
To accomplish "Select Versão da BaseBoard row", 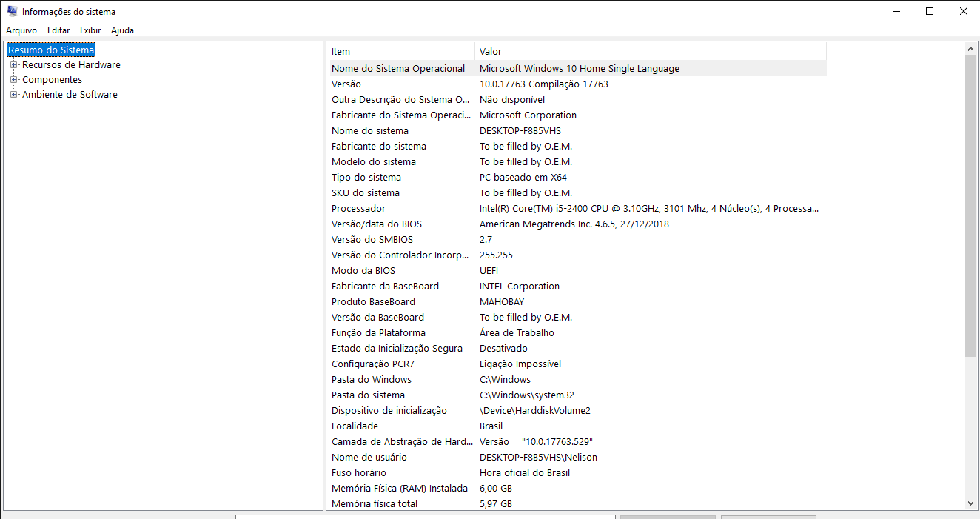I will [577, 317].
